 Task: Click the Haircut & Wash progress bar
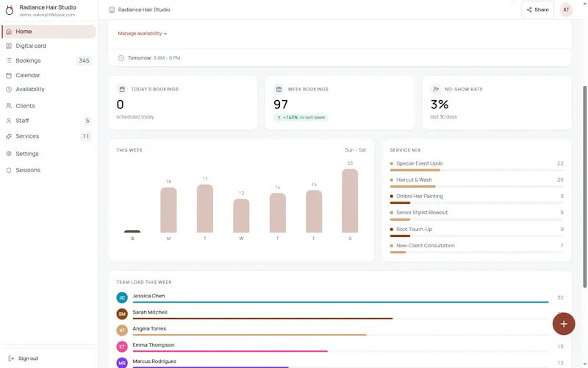(476, 186)
